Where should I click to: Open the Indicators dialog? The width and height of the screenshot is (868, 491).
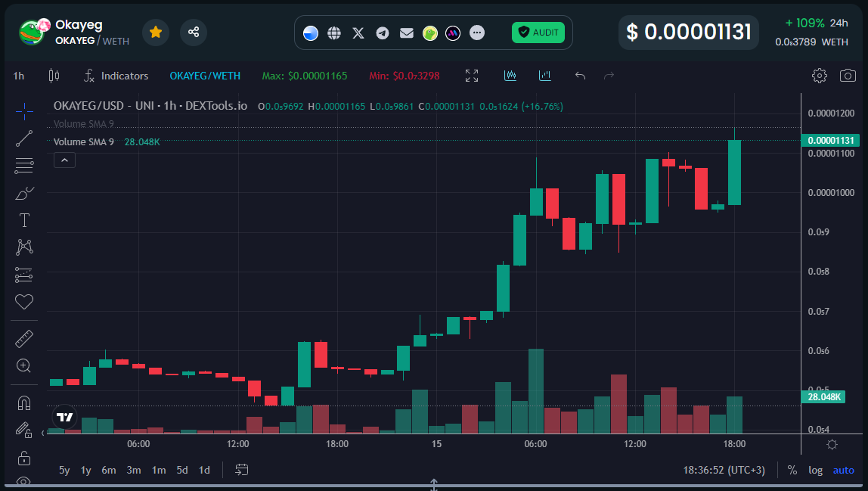tap(116, 76)
